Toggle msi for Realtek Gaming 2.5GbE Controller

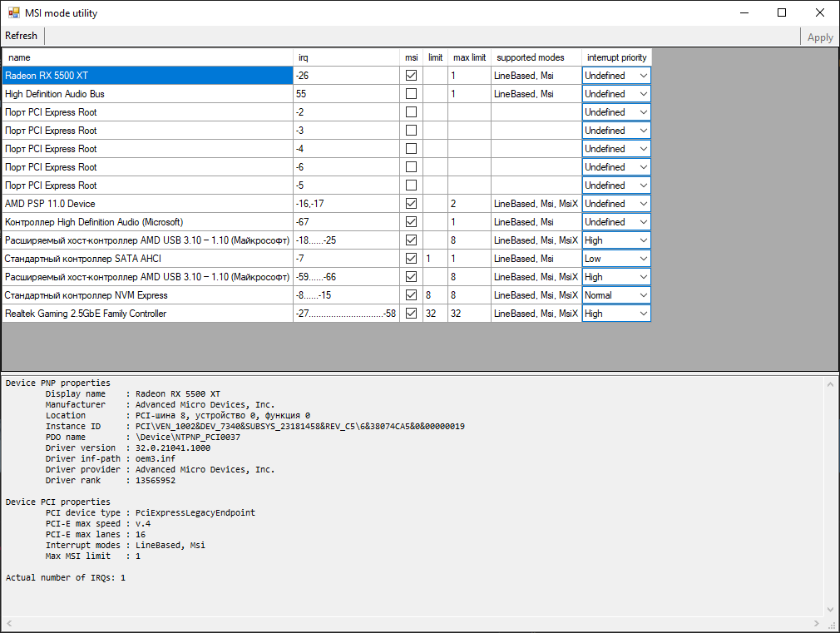[411, 314]
